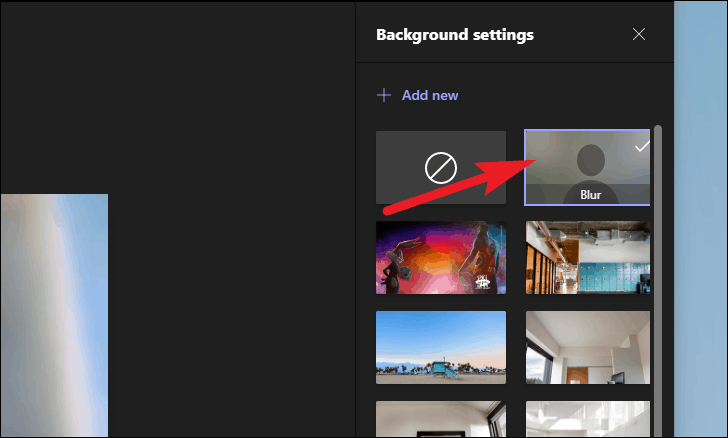The image size is (728, 438).
Task: Choose the beach lifeguard tower background
Action: click(441, 347)
